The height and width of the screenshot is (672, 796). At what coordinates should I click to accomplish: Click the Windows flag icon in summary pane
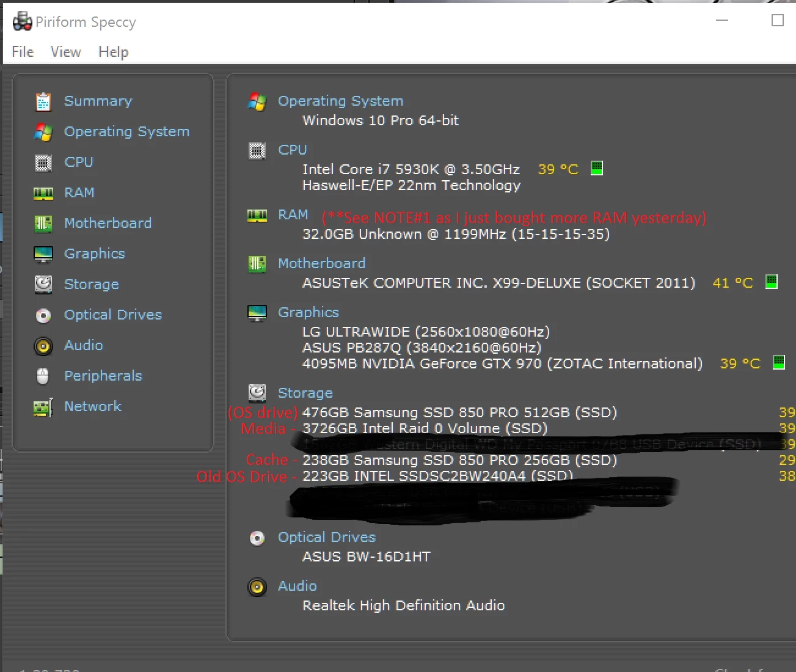[257, 102]
